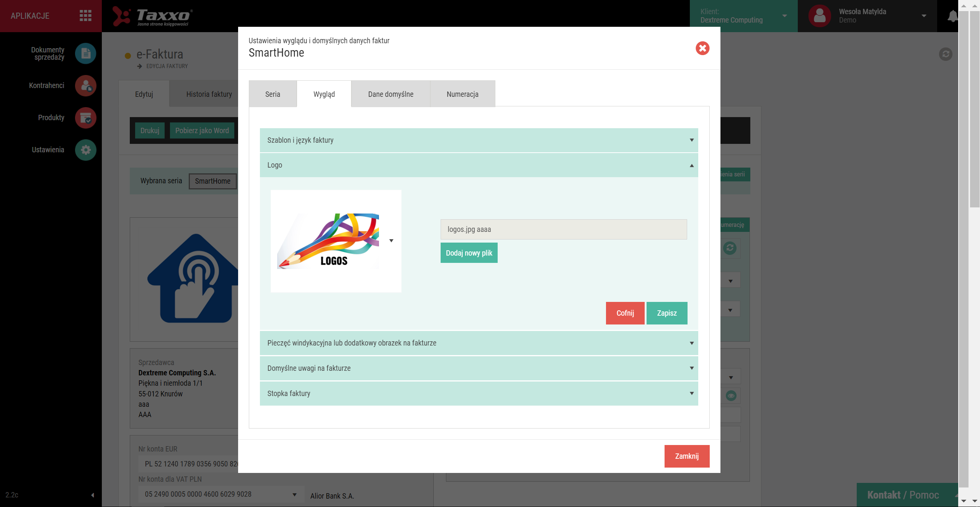Expand the Stopka faktury section
The image size is (980, 507).
tap(479, 393)
